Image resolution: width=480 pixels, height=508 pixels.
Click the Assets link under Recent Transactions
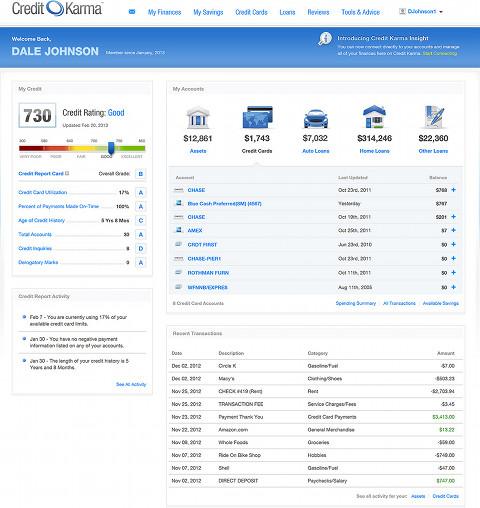coord(418,496)
